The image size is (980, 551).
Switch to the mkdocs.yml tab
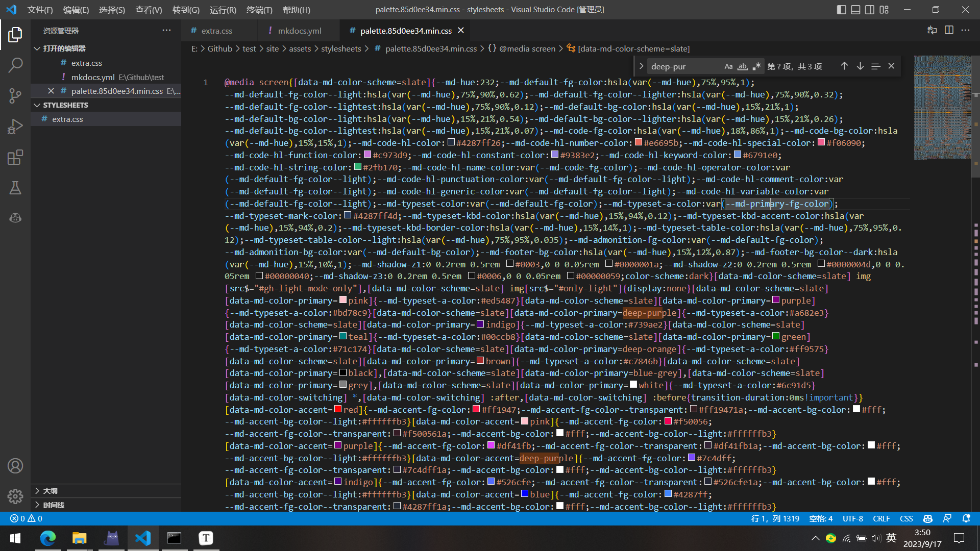299,31
